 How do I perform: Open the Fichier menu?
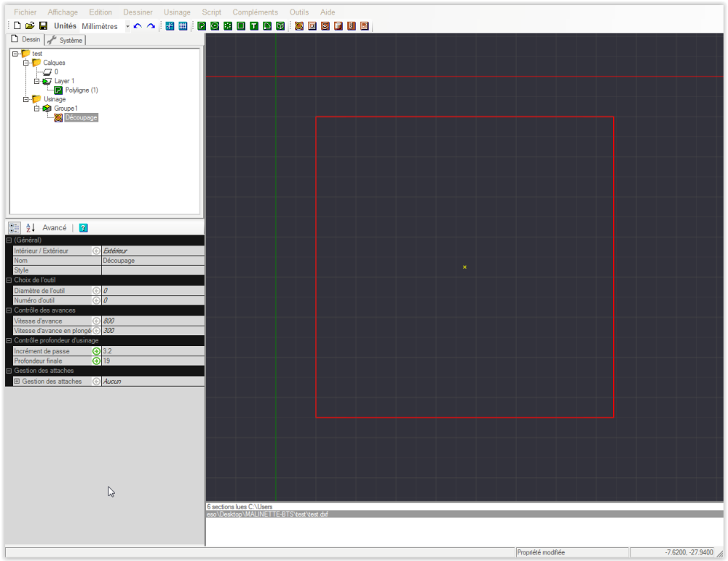pos(25,12)
